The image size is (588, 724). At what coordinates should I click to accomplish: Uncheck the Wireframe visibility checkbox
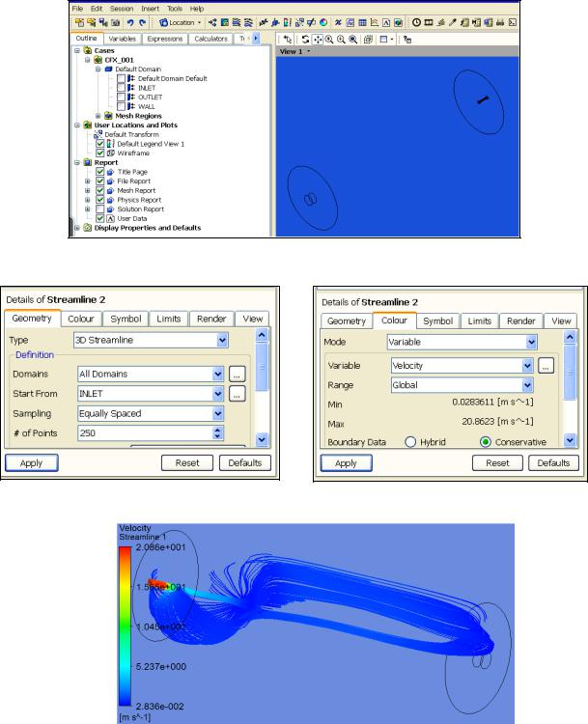[x=99, y=153]
